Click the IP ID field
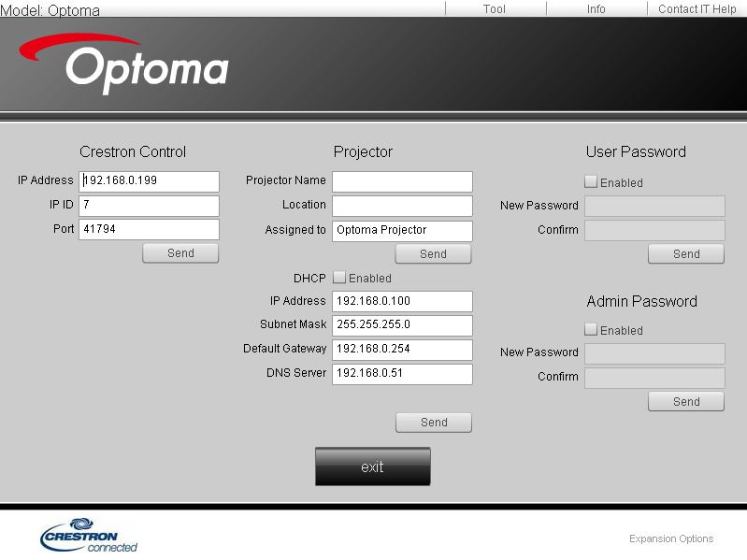Image resolution: width=747 pixels, height=560 pixels. pos(149,206)
